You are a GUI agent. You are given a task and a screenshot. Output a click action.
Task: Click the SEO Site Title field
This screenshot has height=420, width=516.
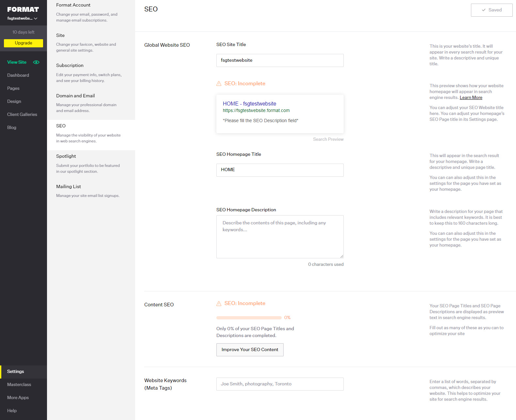280,60
